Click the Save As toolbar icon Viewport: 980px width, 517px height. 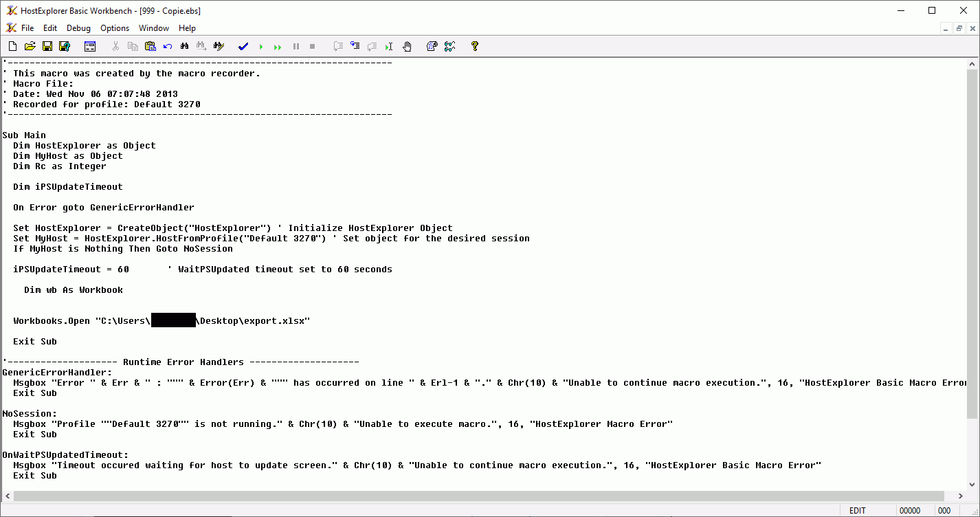pyautogui.click(x=65, y=46)
